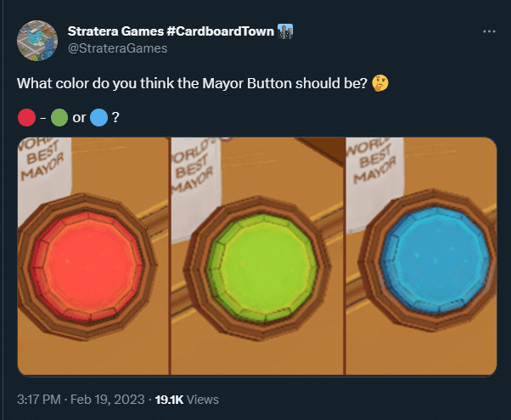The width and height of the screenshot is (511, 420).
Task: Click the Feb 19, 2023 date
Action: 108,400
